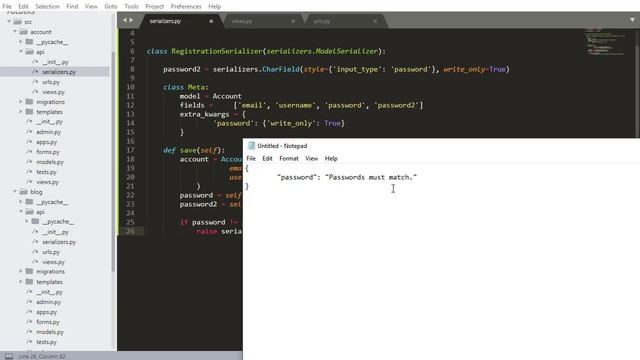
Task: Collapse the api folder under blog
Action: click(x=21, y=212)
